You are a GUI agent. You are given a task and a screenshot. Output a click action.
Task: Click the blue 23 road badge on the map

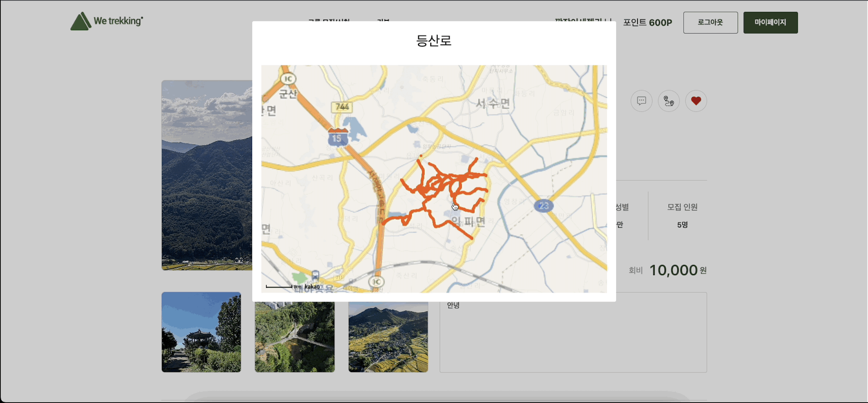pyautogui.click(x=543, y=206)
